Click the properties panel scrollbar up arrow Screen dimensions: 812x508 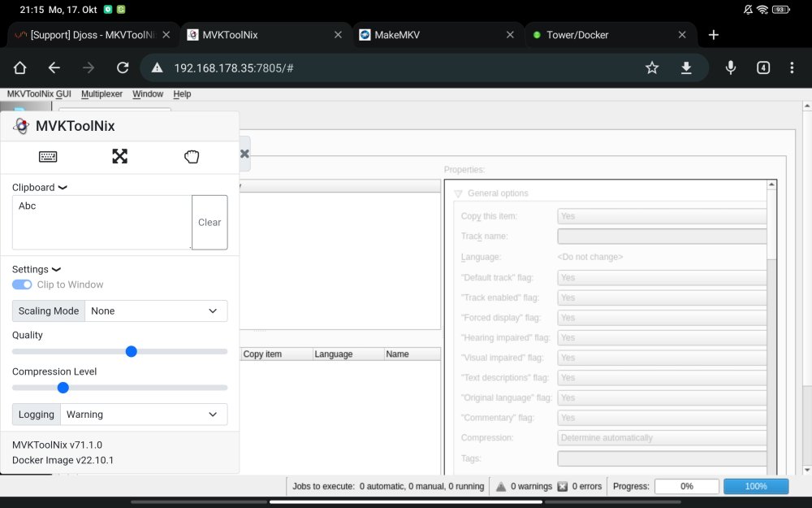[771, 185]
